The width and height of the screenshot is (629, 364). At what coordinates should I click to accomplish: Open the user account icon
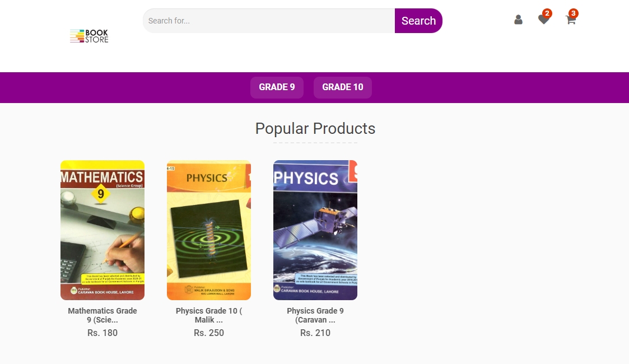click(x=518, y=20)
